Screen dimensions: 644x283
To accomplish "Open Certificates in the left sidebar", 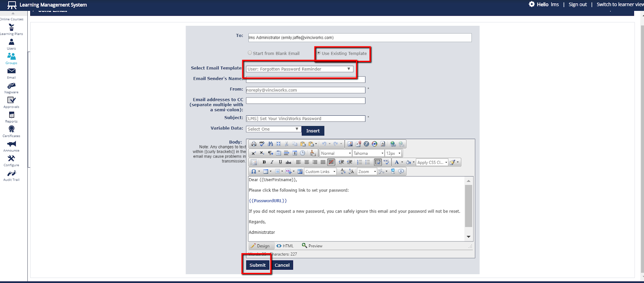I will pyautogui.click(x=11, y=131).
